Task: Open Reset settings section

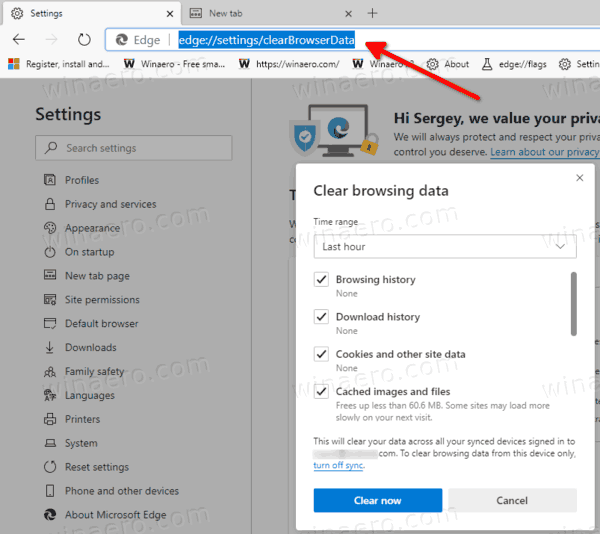Action: [x=97, y=467]
